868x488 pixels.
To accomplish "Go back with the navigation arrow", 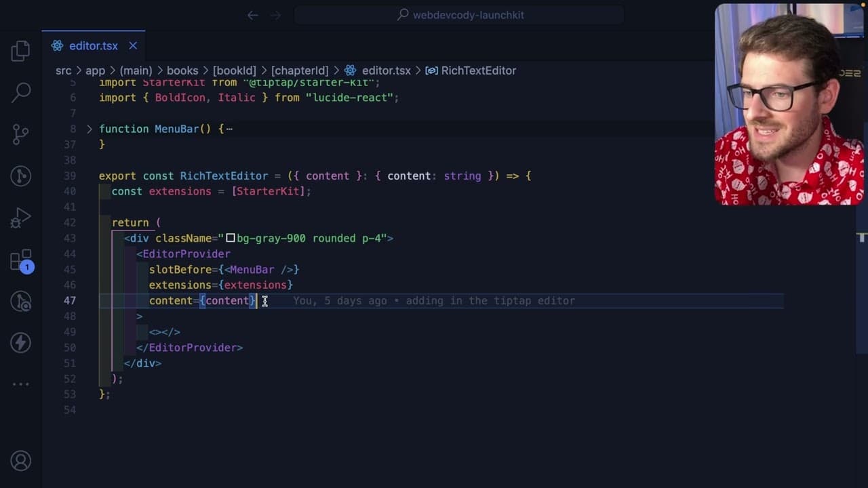I will 253,15.
